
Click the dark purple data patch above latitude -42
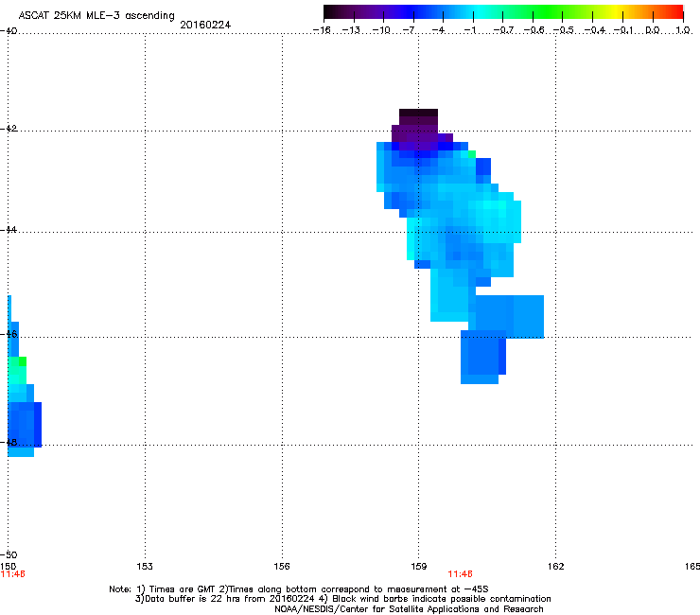(418, 120)
